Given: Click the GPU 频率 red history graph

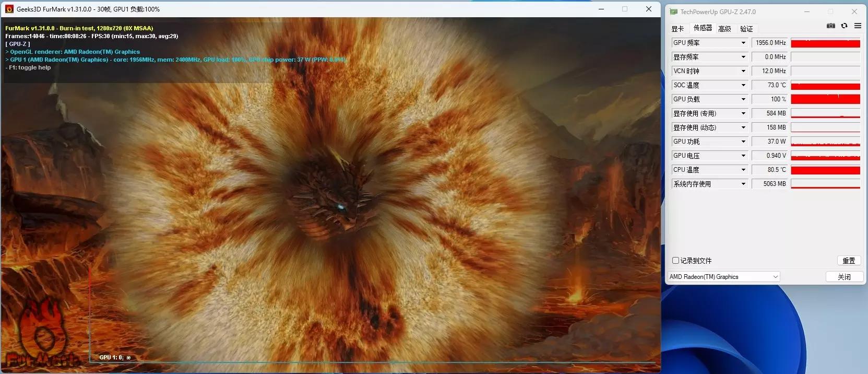Looking at the screenshot, I should [825, 43].
